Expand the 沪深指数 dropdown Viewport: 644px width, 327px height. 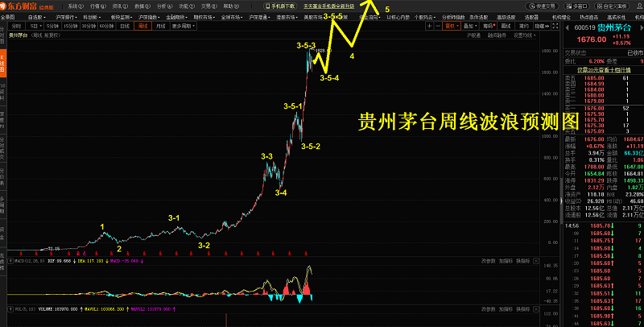click(x=148, y=17)
